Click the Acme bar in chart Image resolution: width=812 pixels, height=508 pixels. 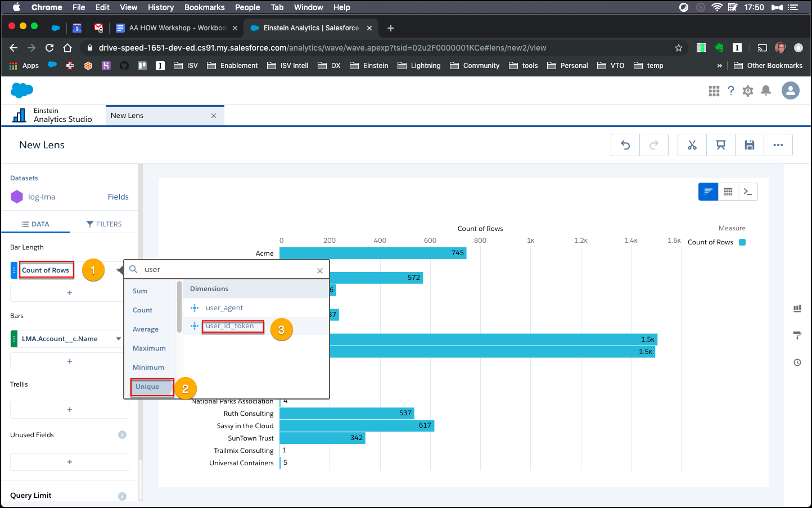pyautogui.click(x=373, y=253)
